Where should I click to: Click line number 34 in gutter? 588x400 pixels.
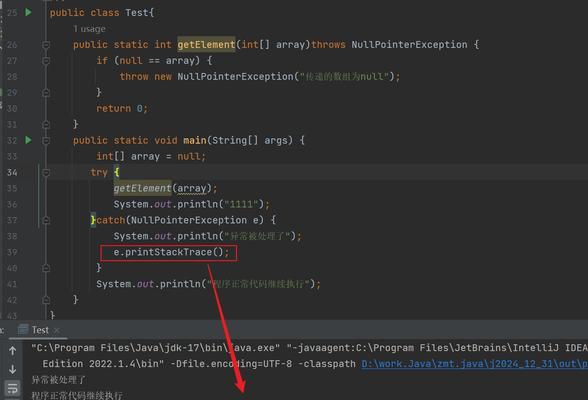pyautogui.click(x=12, y=172)
